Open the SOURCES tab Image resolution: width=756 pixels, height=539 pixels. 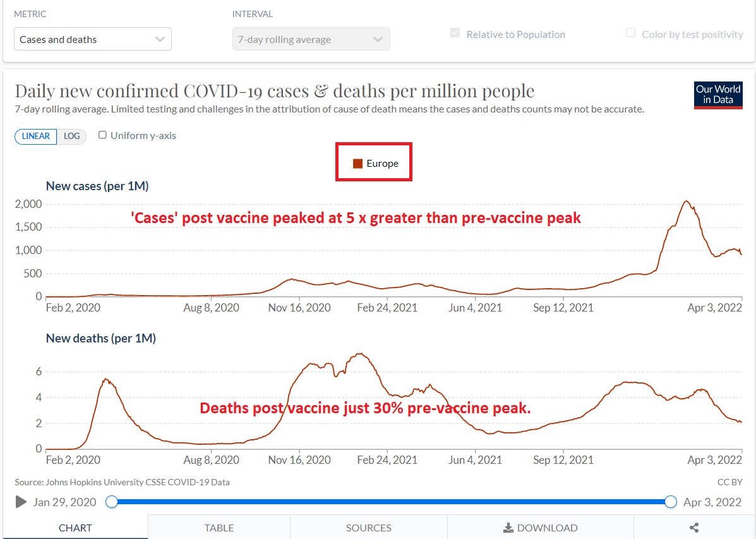[368, 528]
